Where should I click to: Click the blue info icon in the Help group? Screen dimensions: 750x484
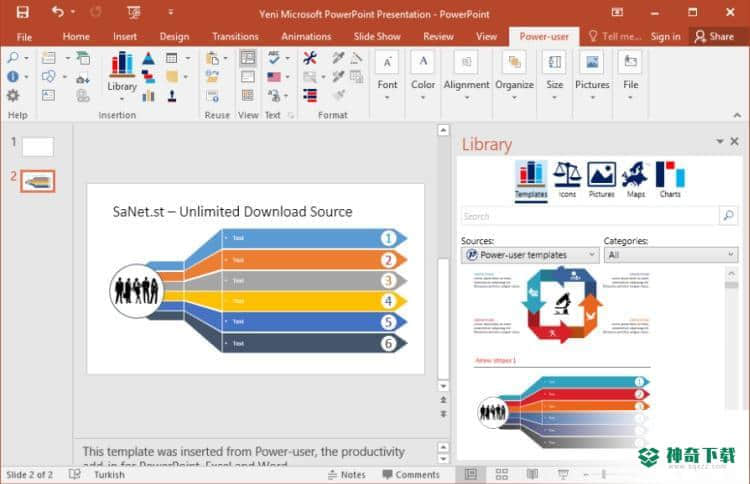coord(13,77)
